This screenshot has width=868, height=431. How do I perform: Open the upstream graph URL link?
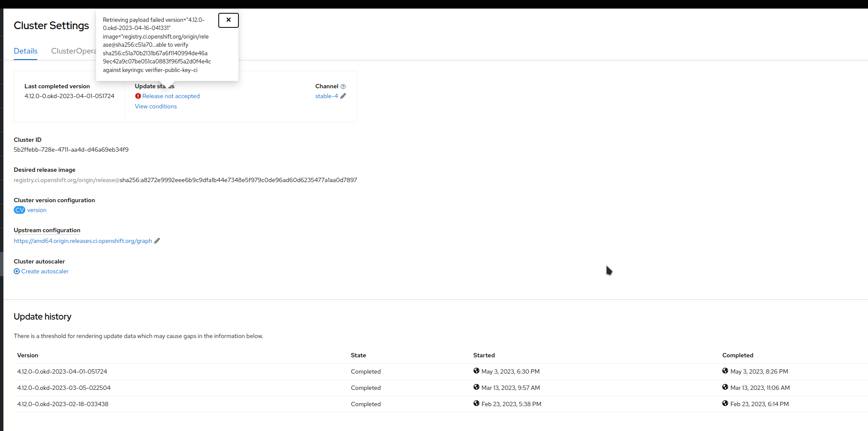click(83, 241)
